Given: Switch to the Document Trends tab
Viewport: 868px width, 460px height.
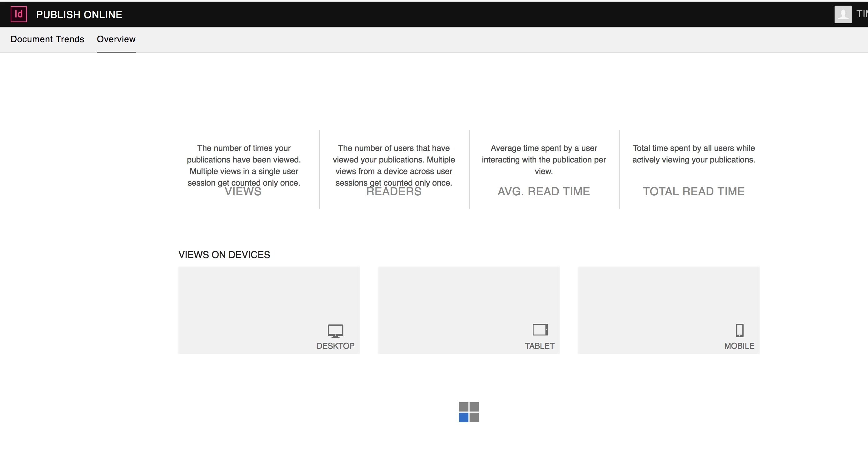Looking at the screenshot, I should [x=47, y=39].
